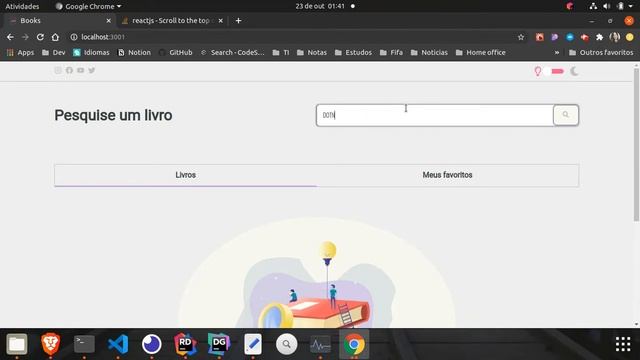Open the system status menu
Viewport: 640px width, 360px height.
click(611, 6)
